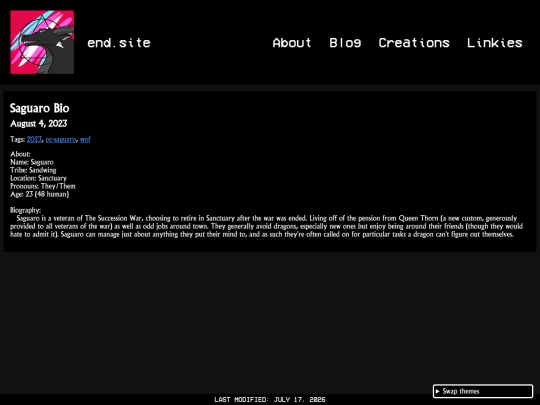Click the Biography: label
This screenshot has width=540, height=405.
[25, 210]
